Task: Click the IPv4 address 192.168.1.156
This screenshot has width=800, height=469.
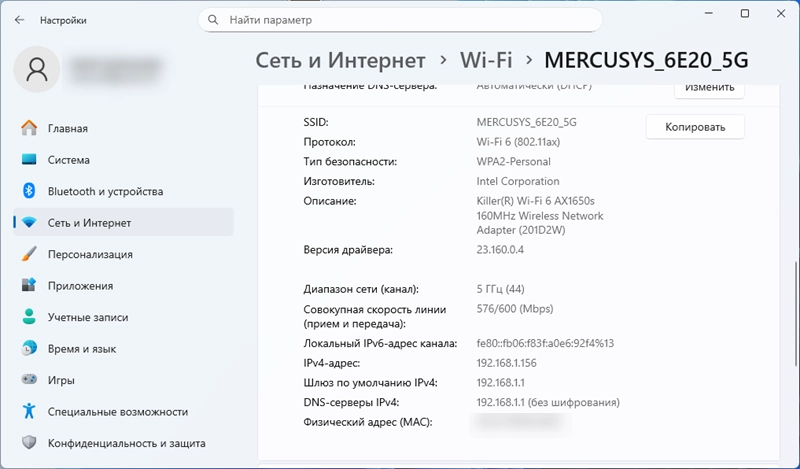Action: 507,363
